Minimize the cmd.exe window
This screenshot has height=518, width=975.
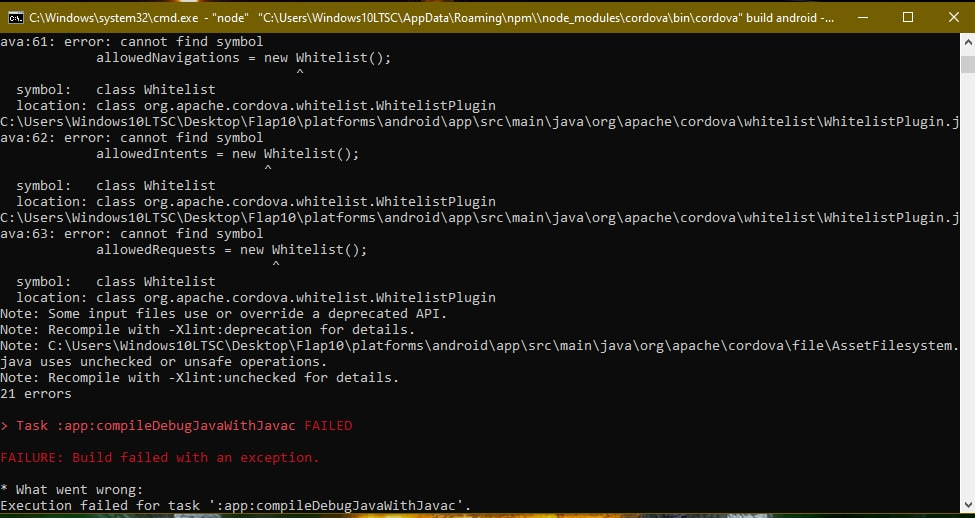click(x=862, y=17)
